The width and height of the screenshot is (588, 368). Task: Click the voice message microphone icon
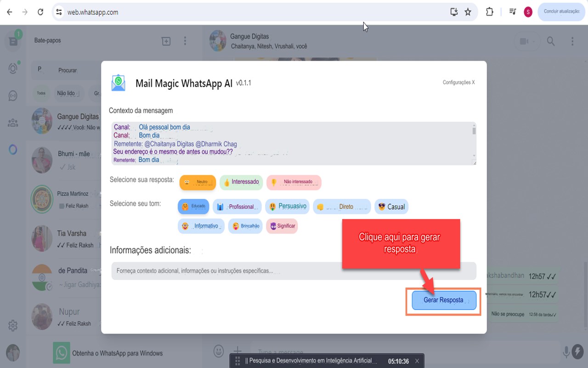[566, 352]
